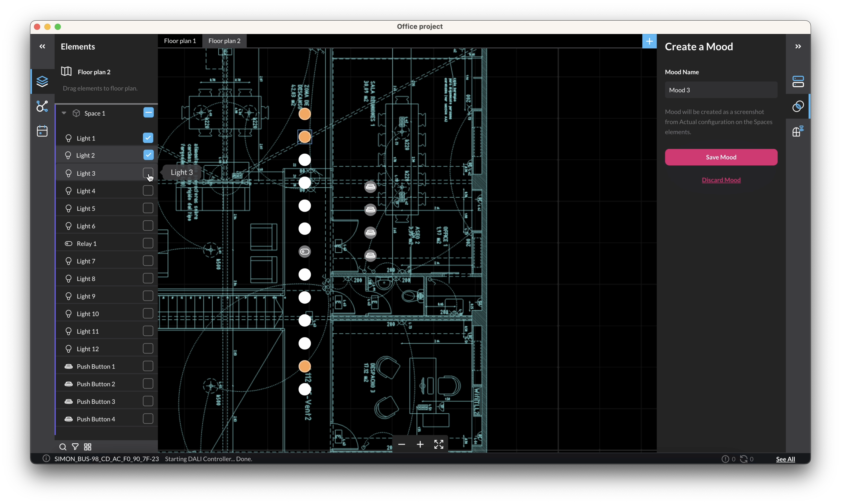Select the topmost push button on floor plan
This screenshot has width=841, height=504.
tap(371, 187)
